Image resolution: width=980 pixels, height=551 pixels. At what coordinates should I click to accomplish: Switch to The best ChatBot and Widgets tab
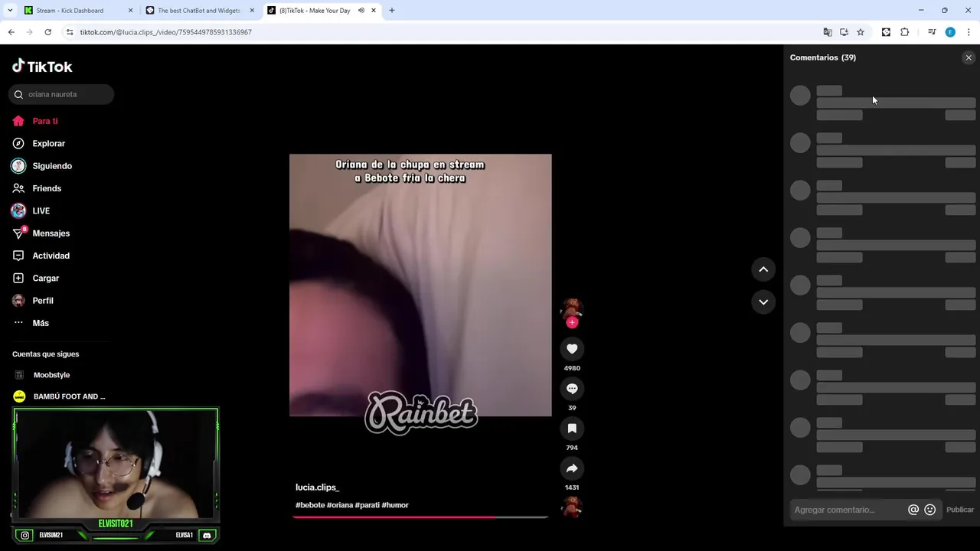[198, 11]
